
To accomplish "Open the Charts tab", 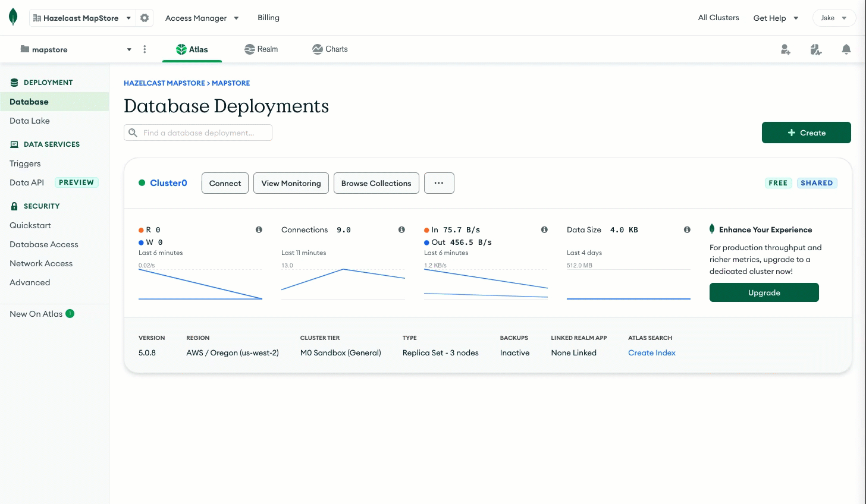I will [330, 49].
